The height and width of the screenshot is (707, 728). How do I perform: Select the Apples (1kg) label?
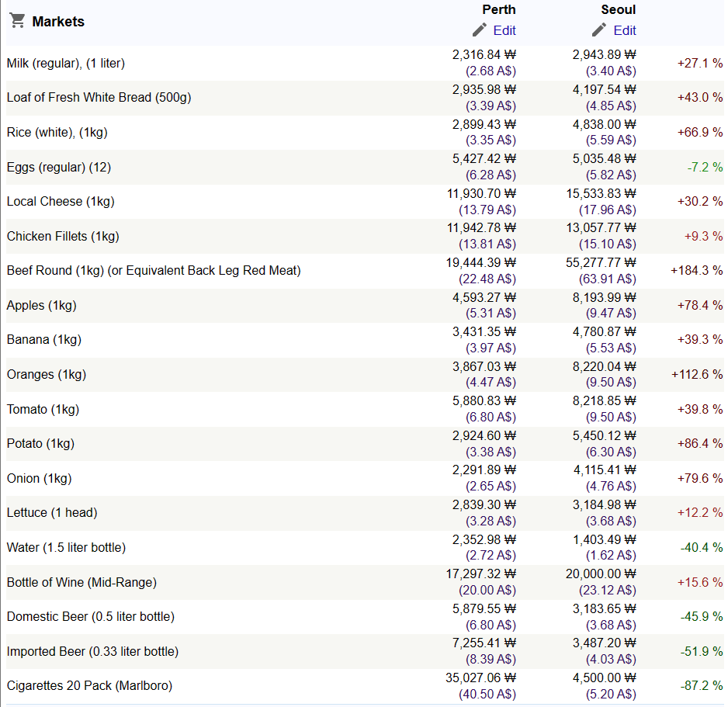(x=42, y=306)
